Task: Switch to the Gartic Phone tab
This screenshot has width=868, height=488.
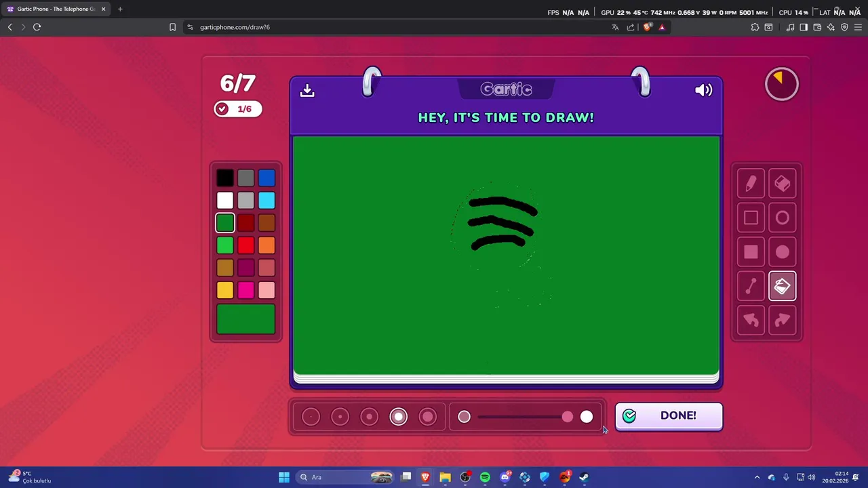Action: pyautogui.click(x=56, y=9)
